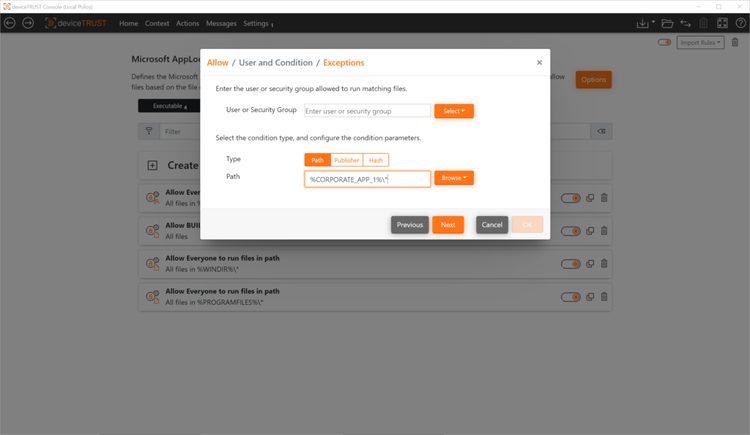Click the deviceTRUST logo

tap(76, 23)
